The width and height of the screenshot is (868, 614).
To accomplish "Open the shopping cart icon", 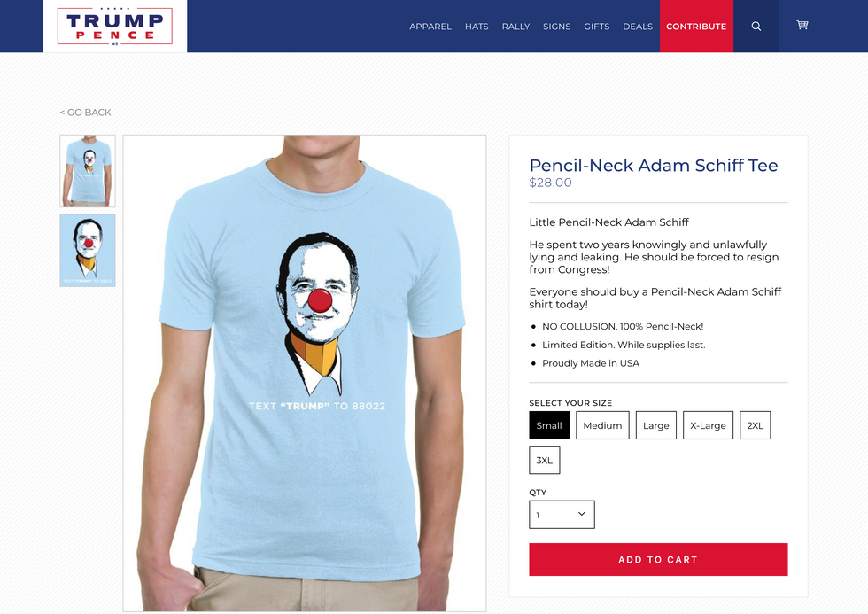I will [802, 25].
